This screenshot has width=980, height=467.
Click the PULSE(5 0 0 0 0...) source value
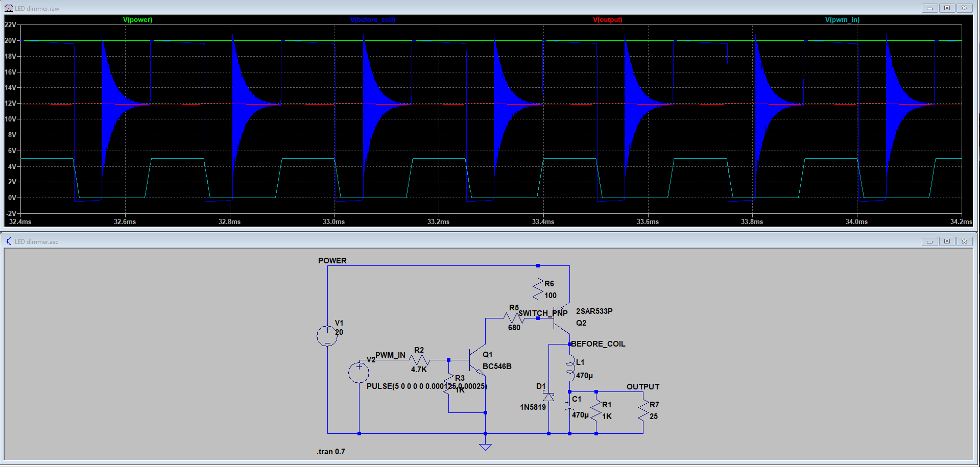(427, 386)
